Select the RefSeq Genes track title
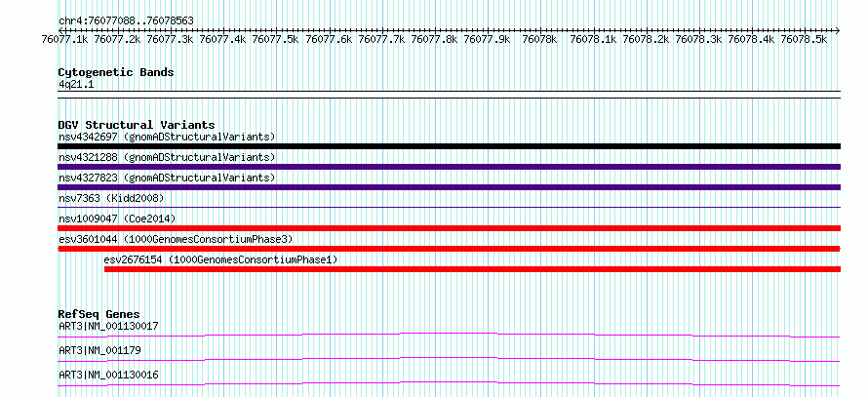Image resolution: width=868 pixels, height=397 pixels. coord(99,314)
